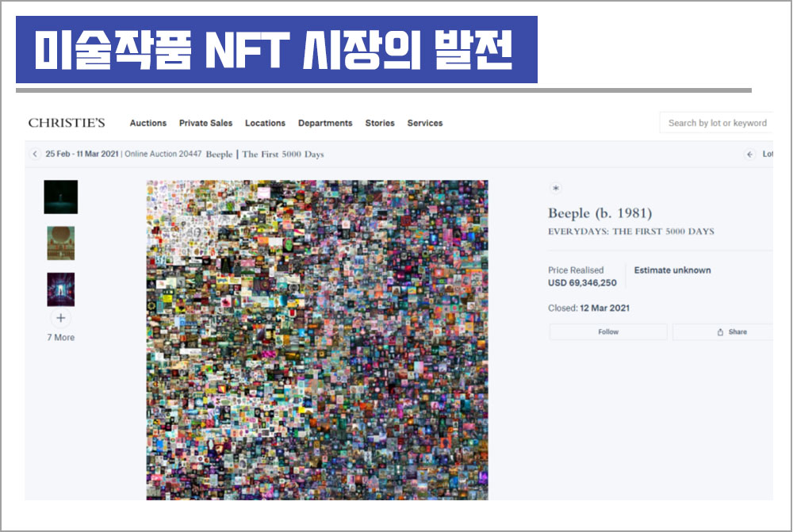Open the Services menu
The width and height of the screenshot is (793, 532).
coord(425,123)
